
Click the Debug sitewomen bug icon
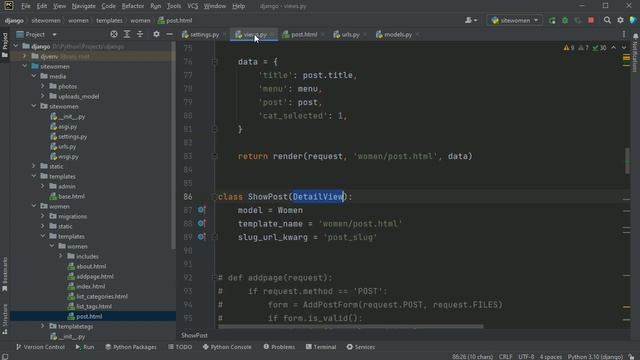565,20
